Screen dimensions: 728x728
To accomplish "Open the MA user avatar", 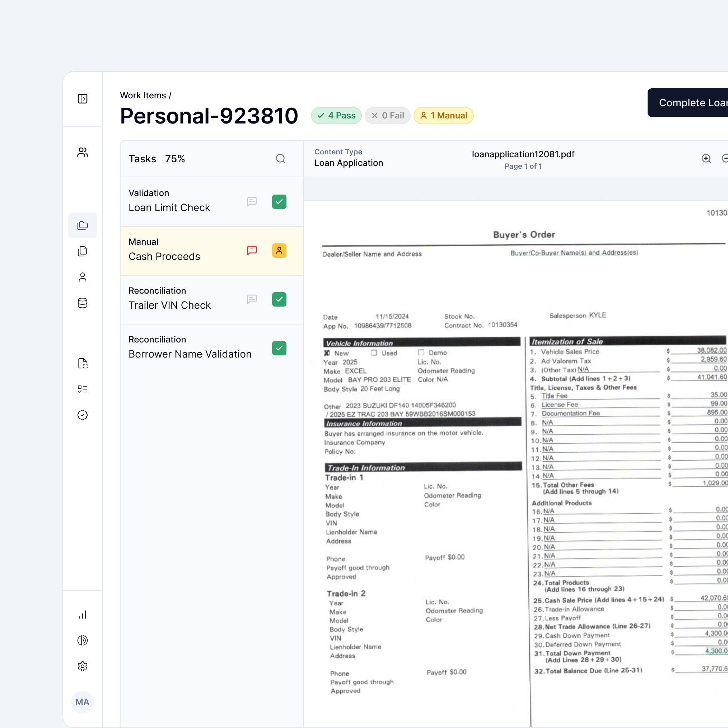I will coord(83,702).
